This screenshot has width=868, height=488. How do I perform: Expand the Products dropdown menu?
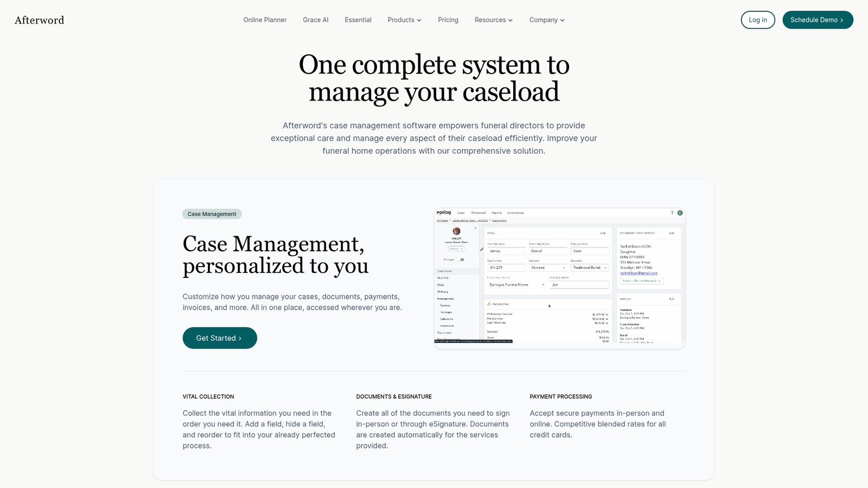[x=404, y=20]
